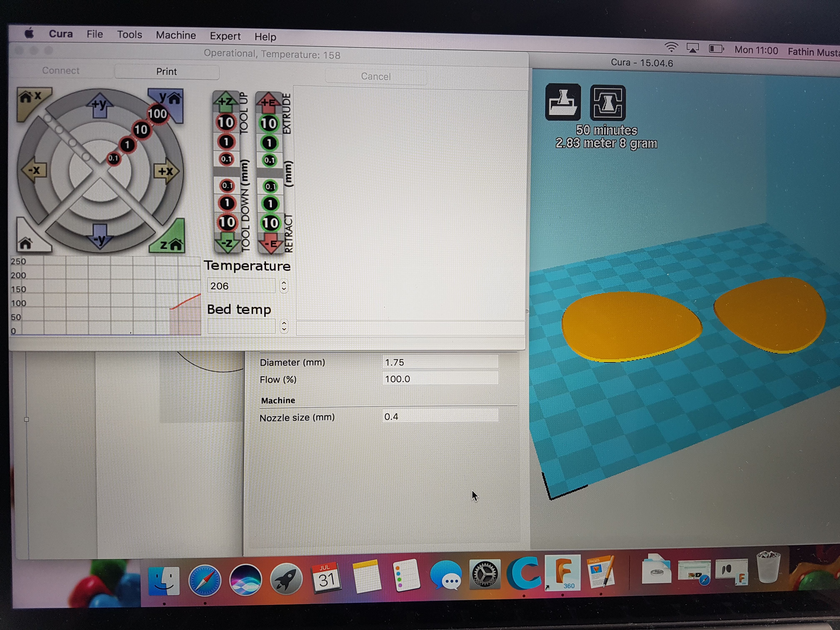The height and width of the screenshot is (630, 840).
Task: Lower tool by 10 mm
Action: (227, 222)
